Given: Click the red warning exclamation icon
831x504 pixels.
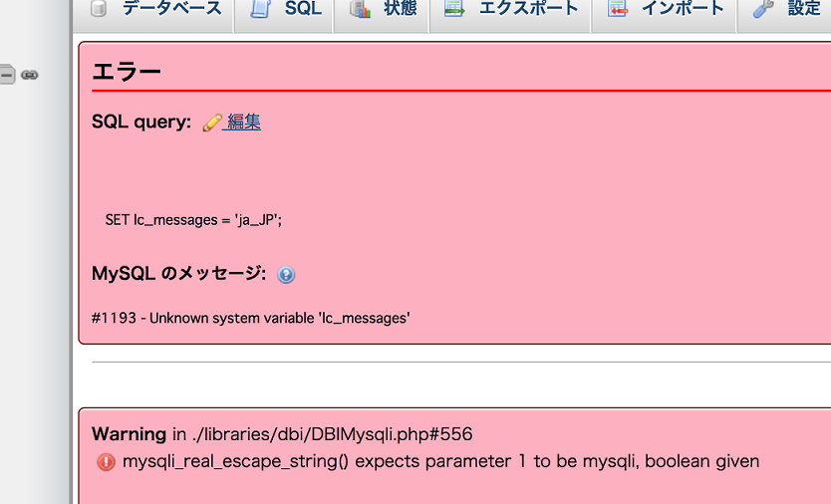Looking at the screenshot, I should click(x=106, y=461).
